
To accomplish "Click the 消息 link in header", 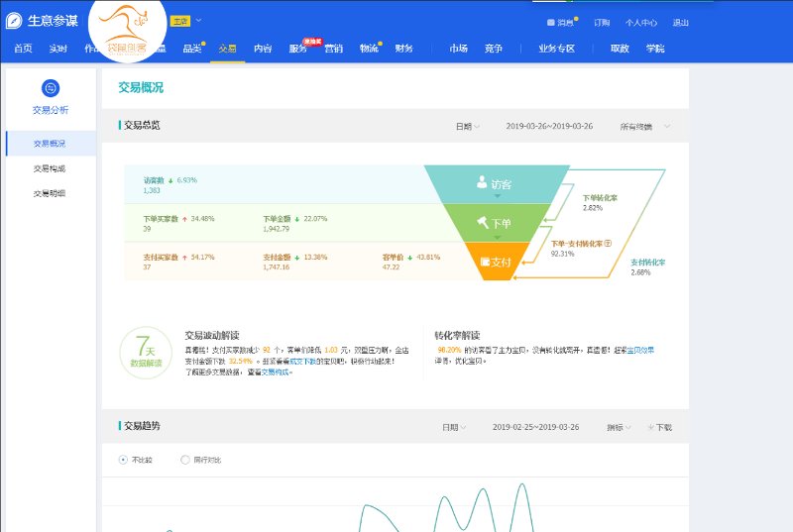I will [x=565, y=23].
